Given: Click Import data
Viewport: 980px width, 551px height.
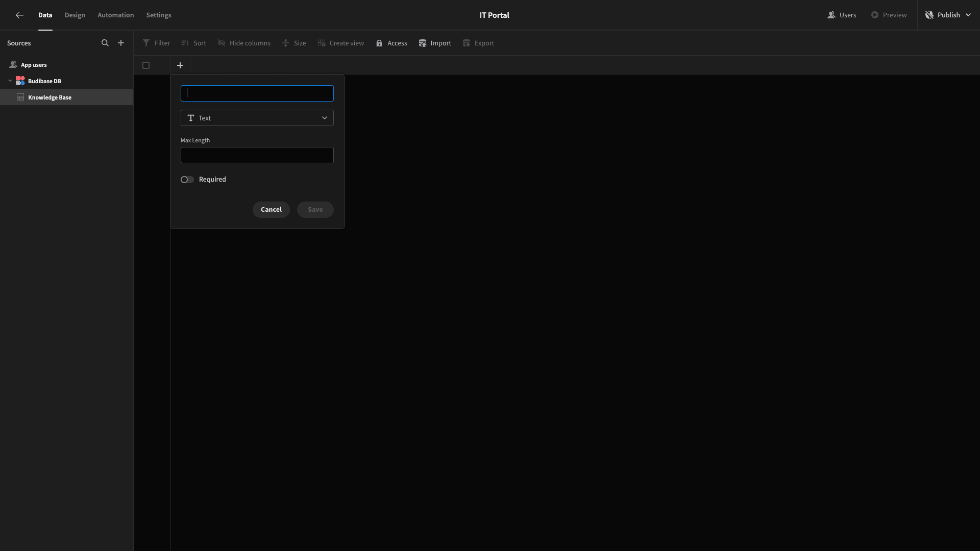Looking at the screenshot, I should coord(435,43).
